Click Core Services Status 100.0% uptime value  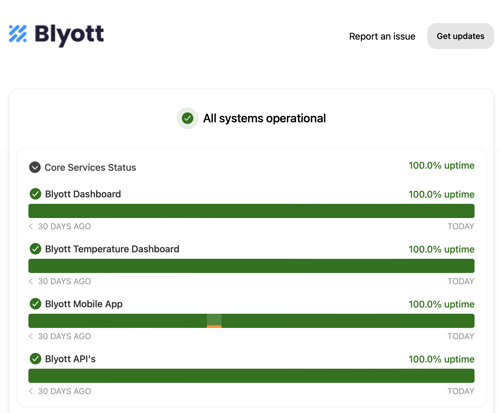tap(441, 166)
